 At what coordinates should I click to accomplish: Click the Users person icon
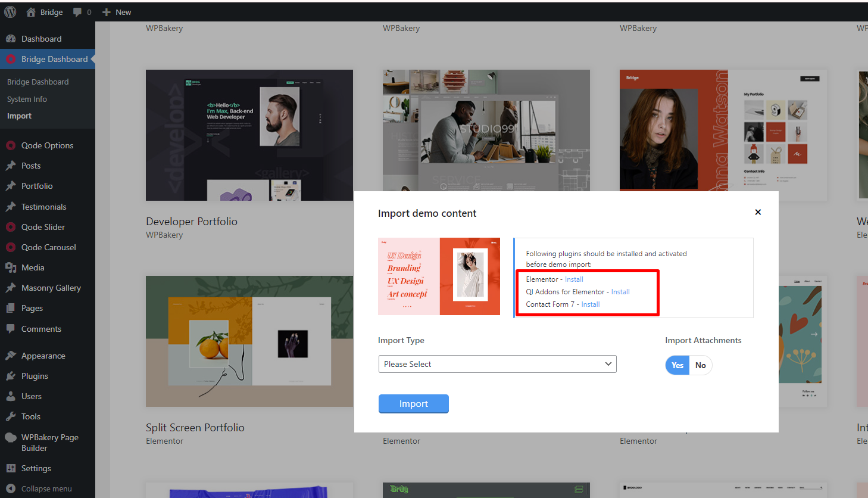pos(11,396)
